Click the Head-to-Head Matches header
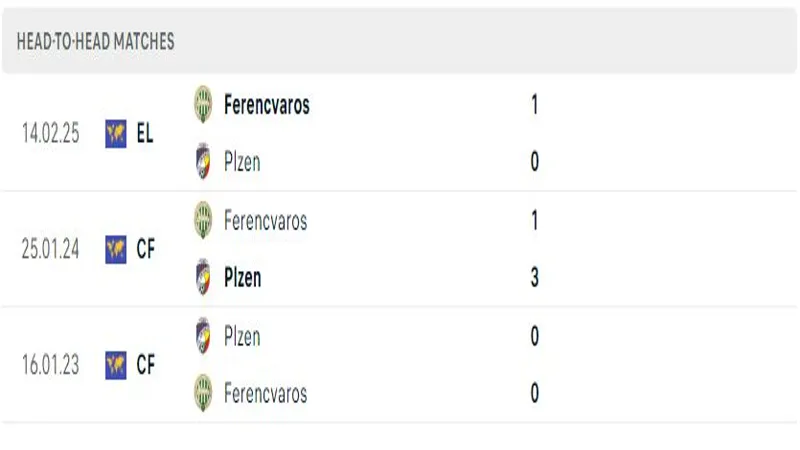 (x=95, y=41)
